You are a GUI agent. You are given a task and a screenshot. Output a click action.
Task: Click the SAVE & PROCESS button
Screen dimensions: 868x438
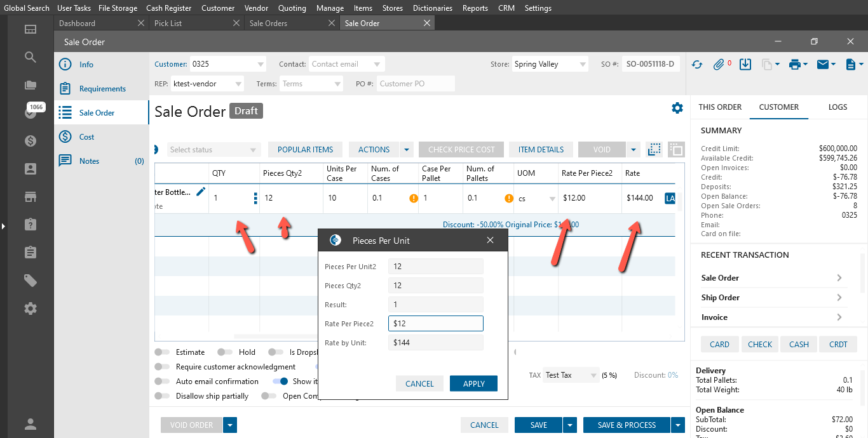tap(627, 425)
